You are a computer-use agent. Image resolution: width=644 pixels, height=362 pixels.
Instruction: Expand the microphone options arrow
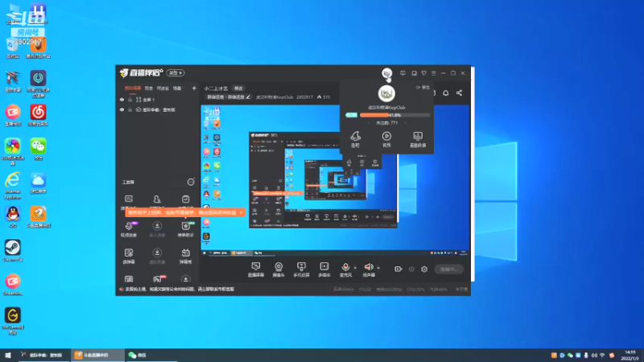[355, 268]
